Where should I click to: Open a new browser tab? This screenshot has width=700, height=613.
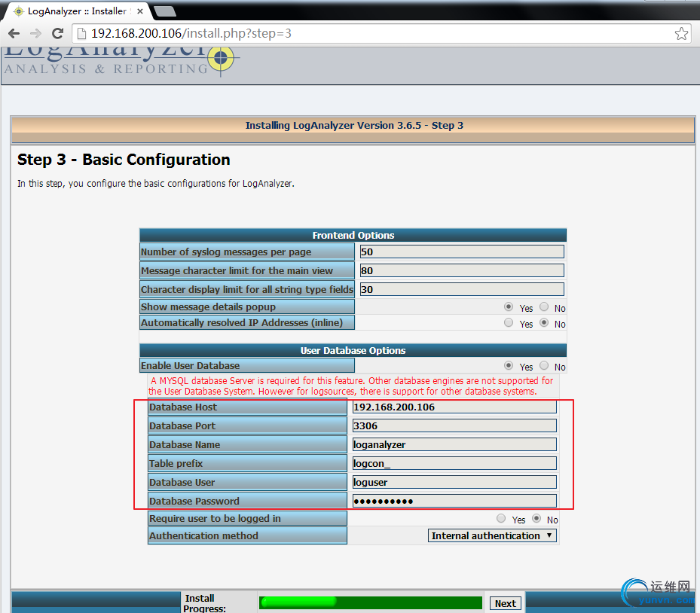click(x=164, y=11)
